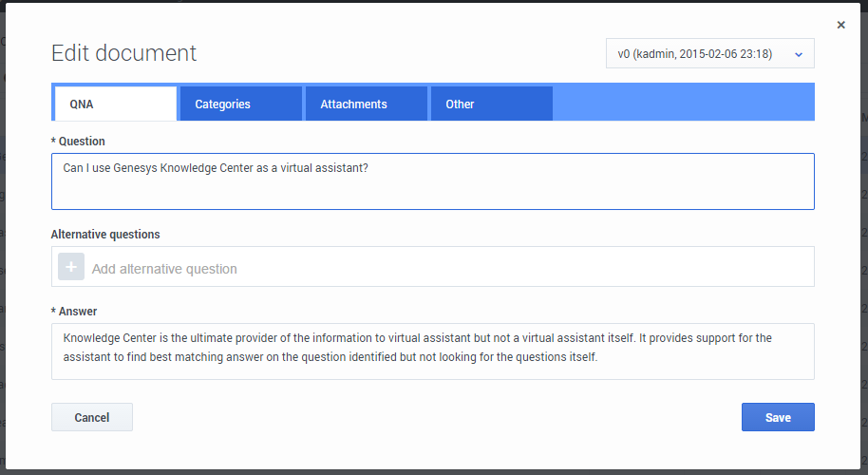Viewport: 868px width, 475px height.
Task: Click the plus icon for alternative questions
Action: click(71, 267)
